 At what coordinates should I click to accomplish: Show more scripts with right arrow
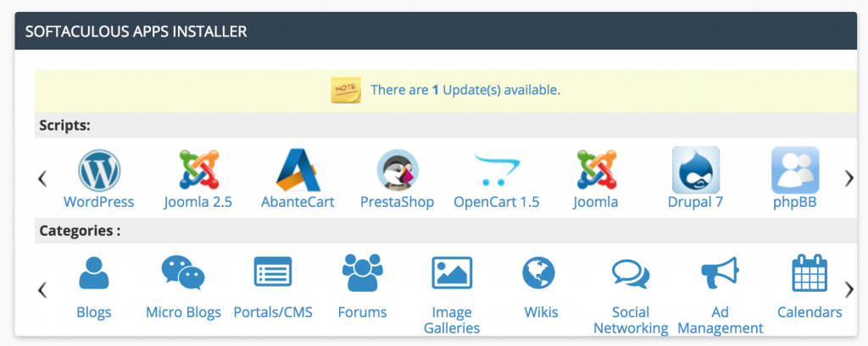[x=849, y=178]
